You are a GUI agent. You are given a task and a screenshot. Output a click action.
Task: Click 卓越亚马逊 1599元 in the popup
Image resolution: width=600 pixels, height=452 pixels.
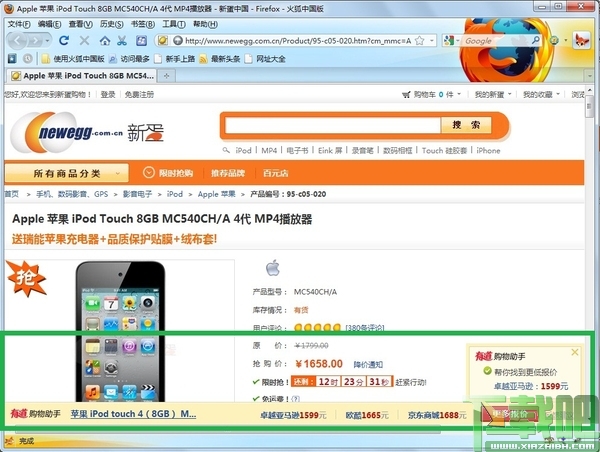[531, 386]
